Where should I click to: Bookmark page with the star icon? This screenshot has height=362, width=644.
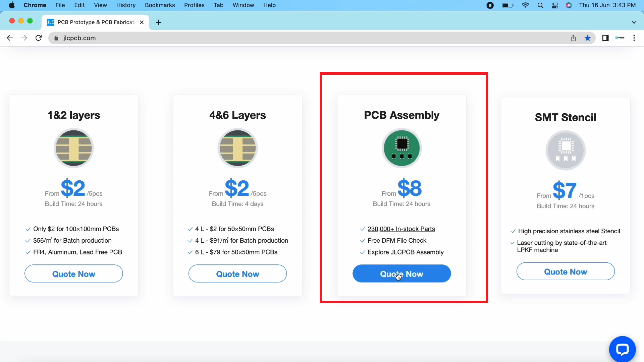click(588, 38)
